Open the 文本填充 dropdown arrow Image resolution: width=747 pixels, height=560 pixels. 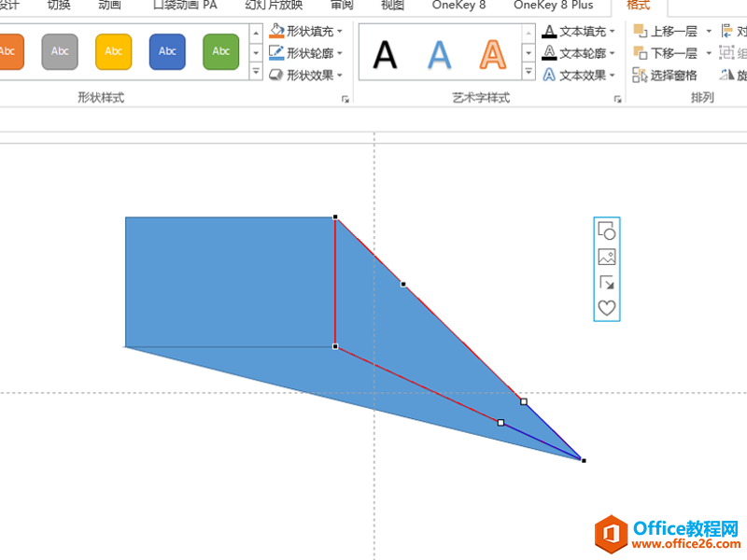(613, 32)
